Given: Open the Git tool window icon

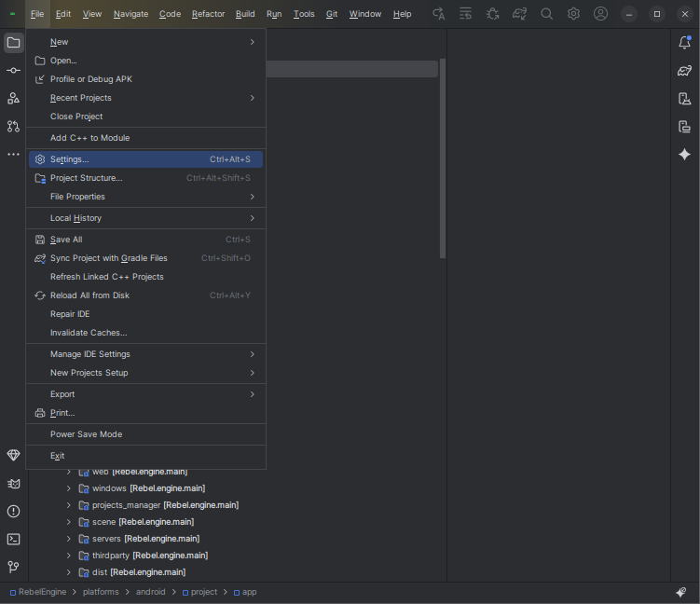Looking at the screenshot, I should [13, 567].
